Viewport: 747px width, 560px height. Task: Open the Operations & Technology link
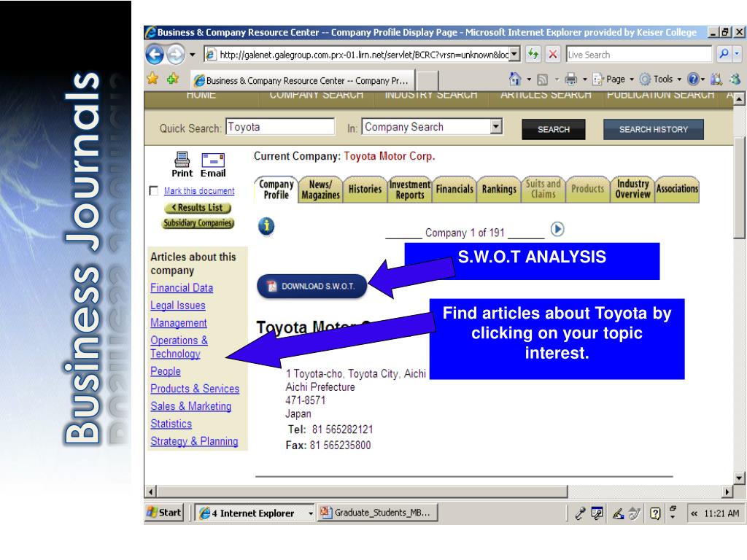point(179,347)
